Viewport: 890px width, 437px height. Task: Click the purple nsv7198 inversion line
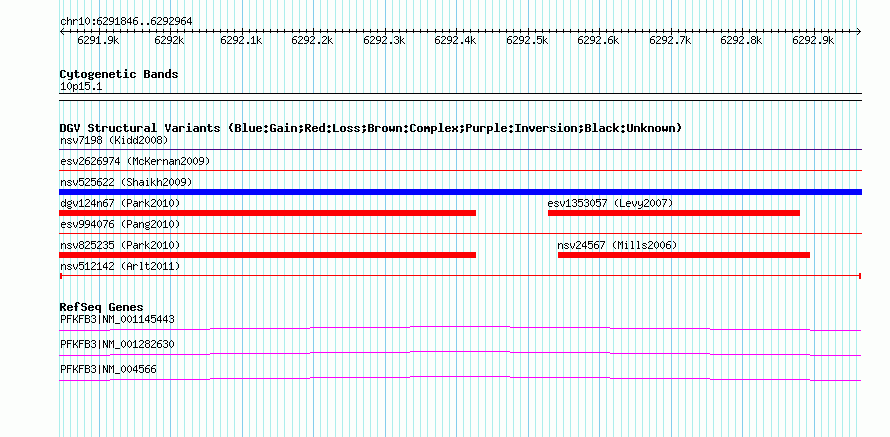pos(460,150)
